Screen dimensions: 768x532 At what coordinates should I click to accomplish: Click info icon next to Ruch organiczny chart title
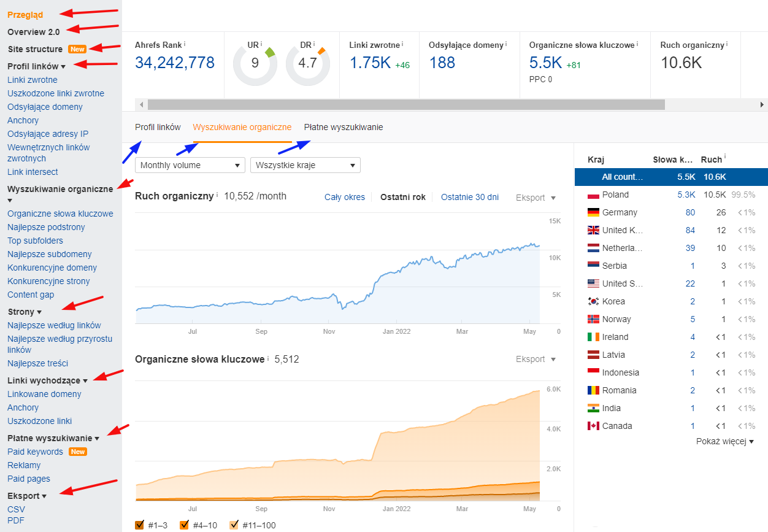click(217, 196)
